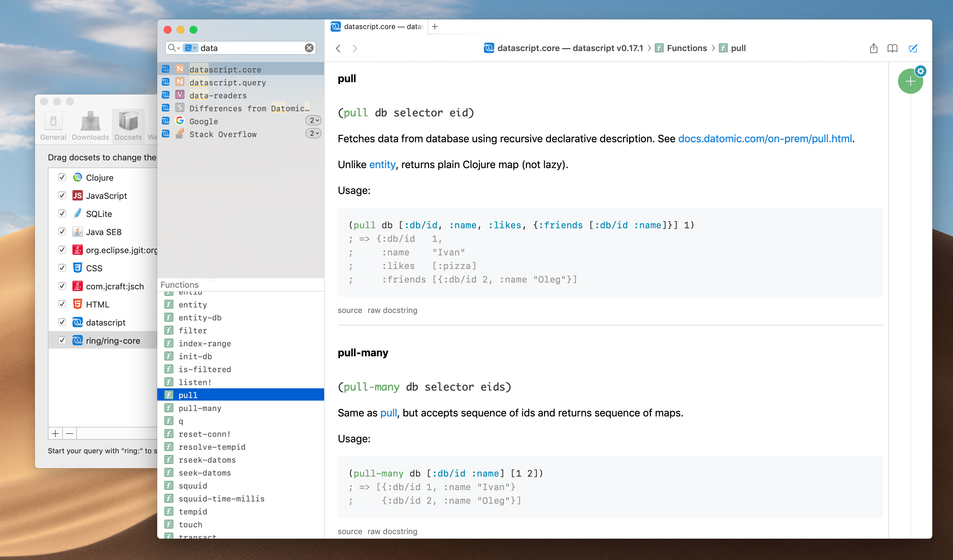Select index-range function in list
This screenshot has height=560, width=953.
241,343
